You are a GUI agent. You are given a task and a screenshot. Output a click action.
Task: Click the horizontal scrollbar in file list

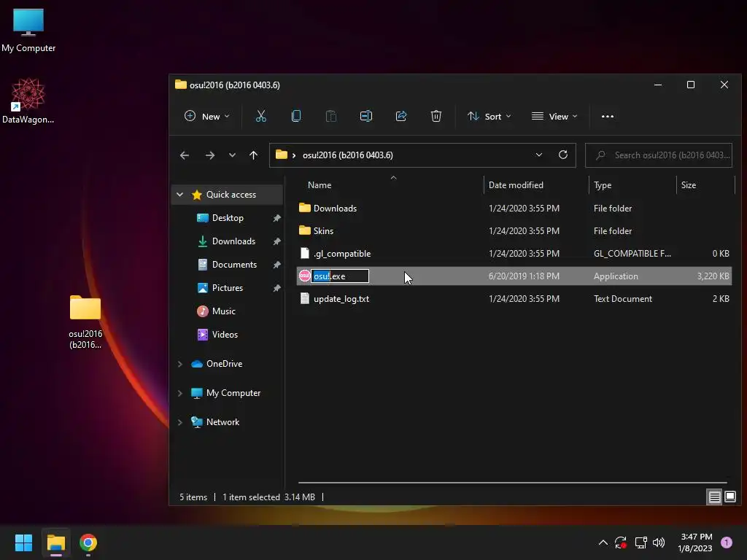[513, 483]
